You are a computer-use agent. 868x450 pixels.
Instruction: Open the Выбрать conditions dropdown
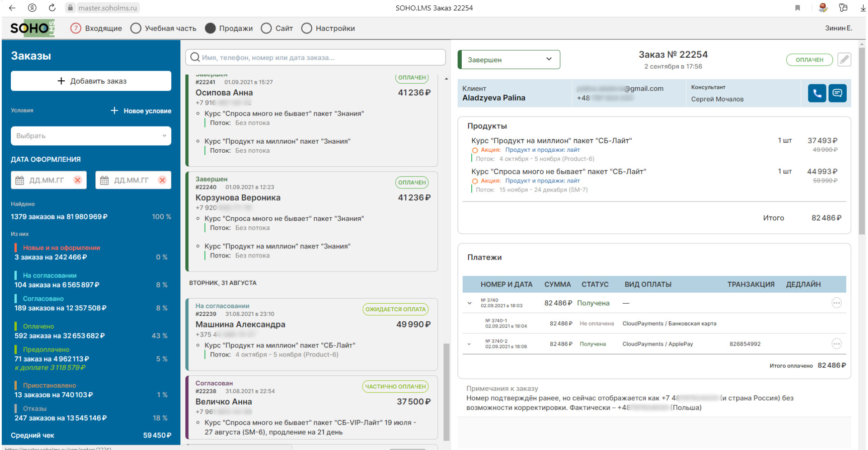pos(91,136)
